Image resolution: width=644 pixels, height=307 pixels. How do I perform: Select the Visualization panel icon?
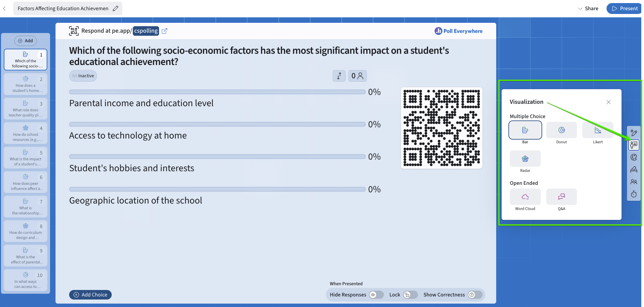(634, 145)
